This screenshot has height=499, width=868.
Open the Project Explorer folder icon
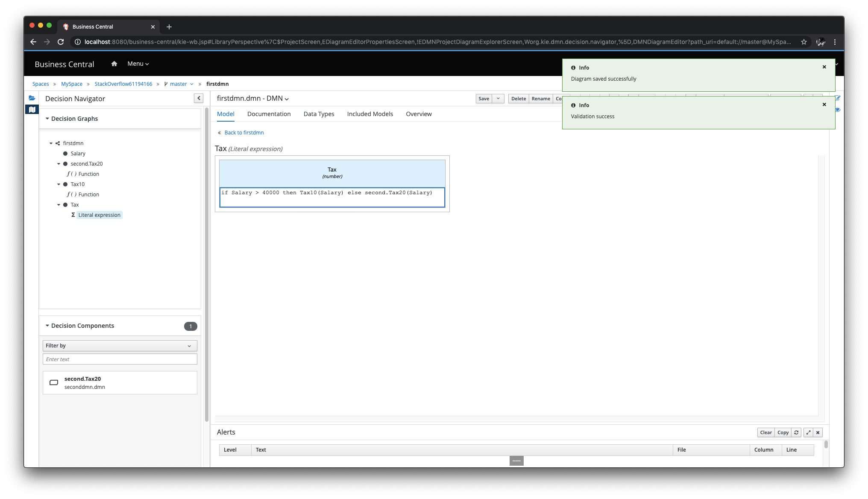point(32,98)
